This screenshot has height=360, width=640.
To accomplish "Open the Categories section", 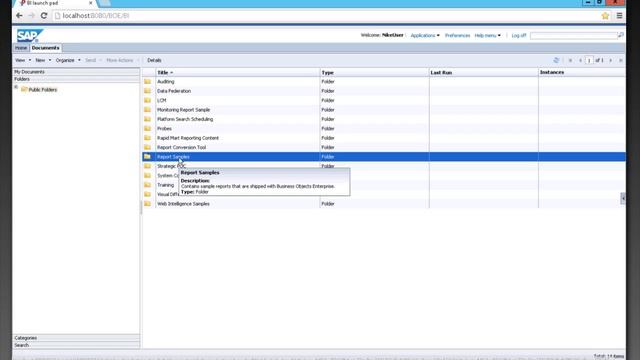I will point(76,338).
